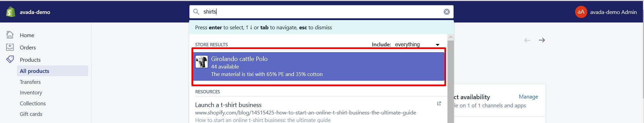644x123 pixels.
Task: Open Launch a t-shirt business resource
Action: tap(228, 105)
